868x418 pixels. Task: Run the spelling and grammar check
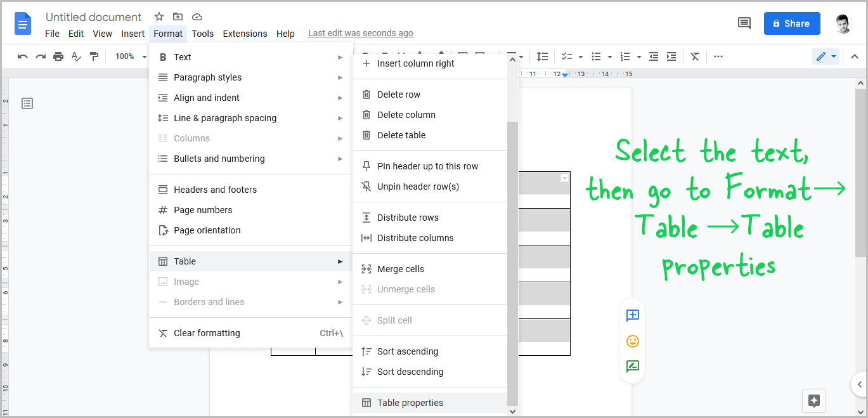click(75, 56)
